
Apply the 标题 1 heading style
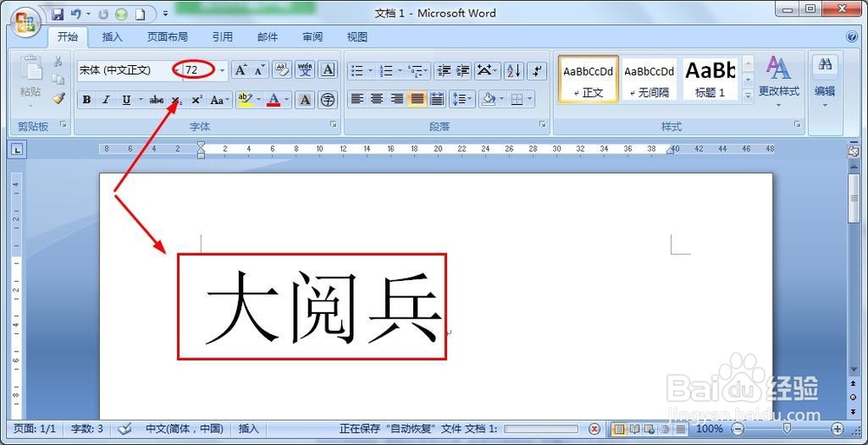pos(710,79)
